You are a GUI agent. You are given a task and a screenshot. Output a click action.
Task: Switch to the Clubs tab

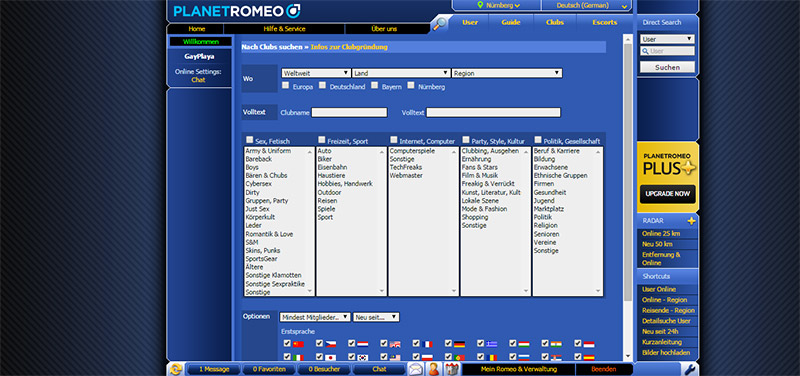click(x=555, y=22)
